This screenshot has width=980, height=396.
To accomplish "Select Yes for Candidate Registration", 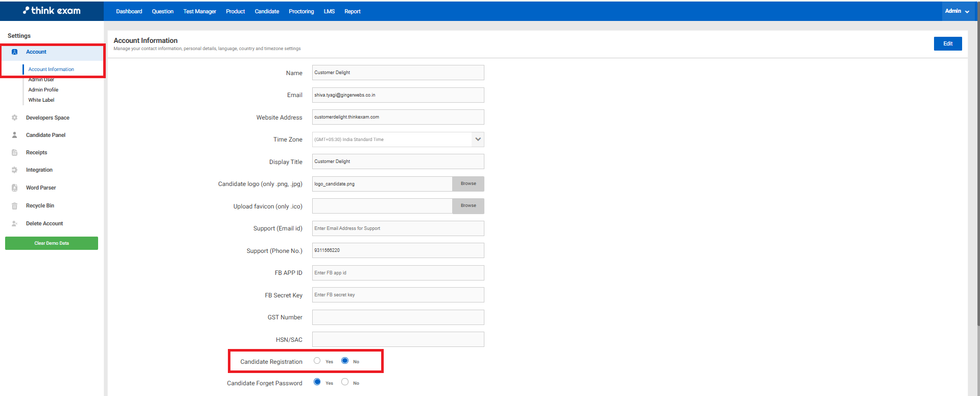I will point(317,361).
